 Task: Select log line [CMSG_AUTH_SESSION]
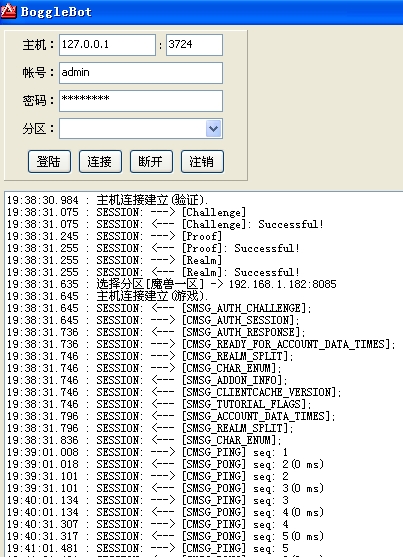pos(153,320)
